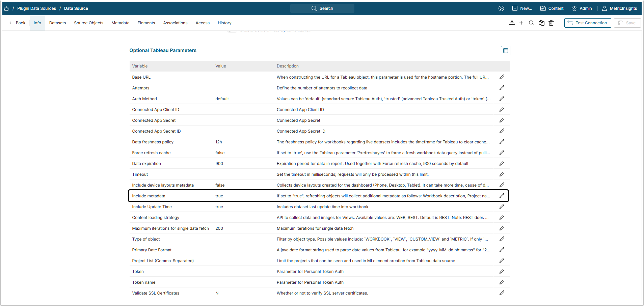Image resolution: width=644 pixels, height=306 pixels.
Task: Click the pencil for Auth Method
Action: [x=502, y=99]
